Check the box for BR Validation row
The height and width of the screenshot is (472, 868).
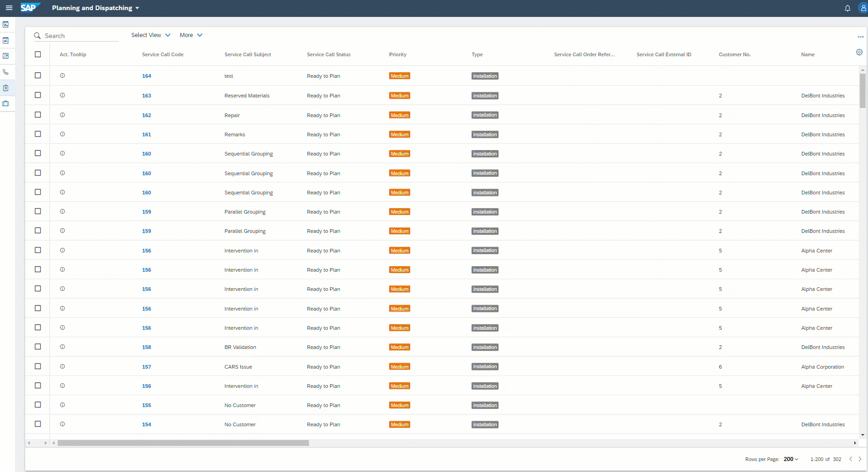click(38, 347)
